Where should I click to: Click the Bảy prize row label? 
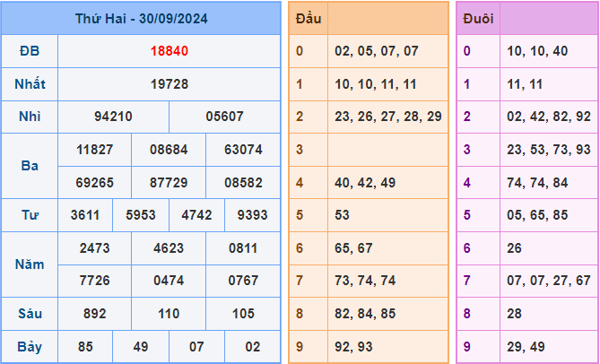(x=29, y=346)
